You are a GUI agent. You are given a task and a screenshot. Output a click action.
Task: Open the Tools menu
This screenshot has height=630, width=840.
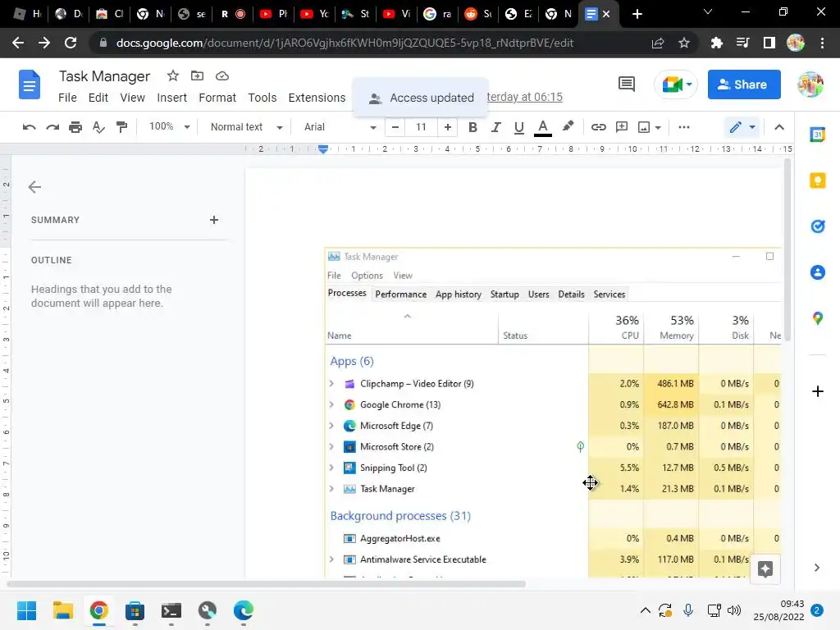click(x=262, y=98)
